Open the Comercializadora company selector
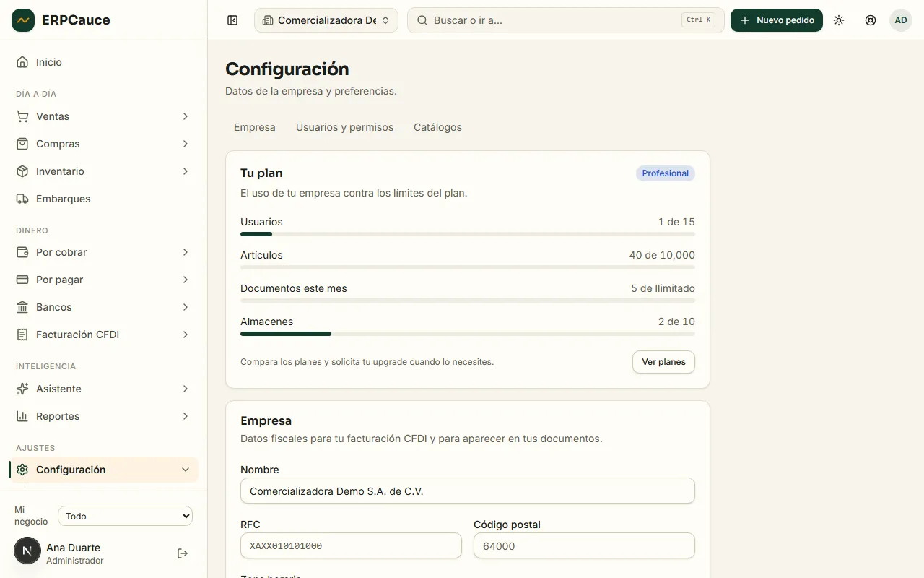Viewport: 924px width, 578px height. 326,20
